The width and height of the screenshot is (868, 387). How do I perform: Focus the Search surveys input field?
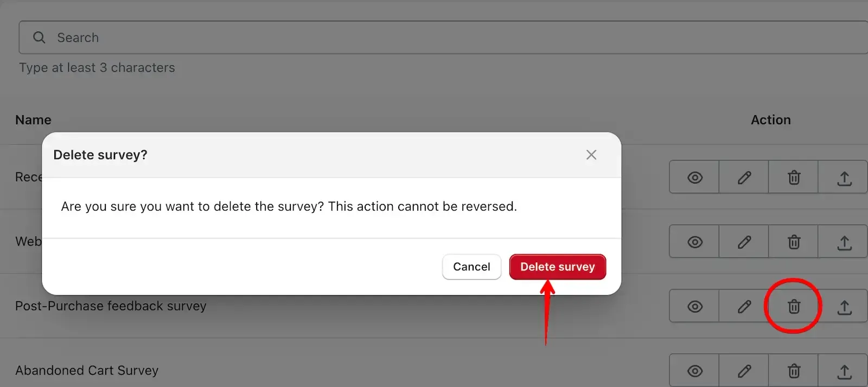443,37
